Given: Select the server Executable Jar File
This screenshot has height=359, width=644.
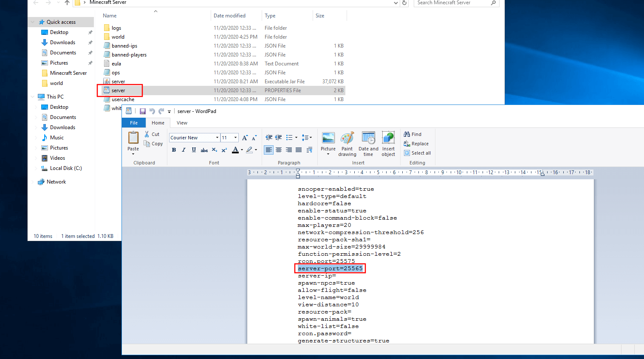Looking at the screenshot, I should pos(118,82).
